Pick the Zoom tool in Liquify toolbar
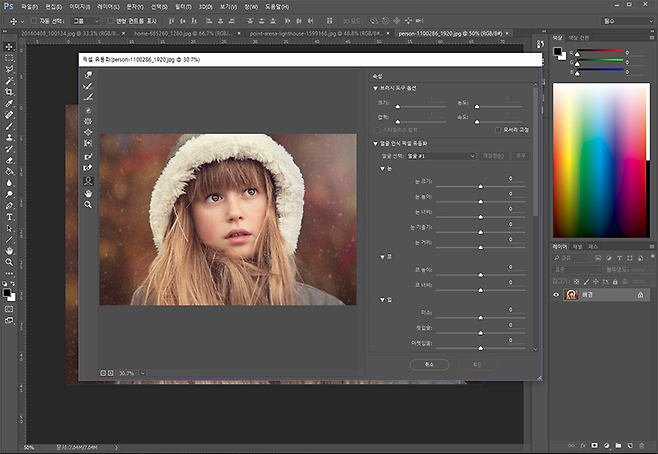658x454 pixels. (89, 204)
